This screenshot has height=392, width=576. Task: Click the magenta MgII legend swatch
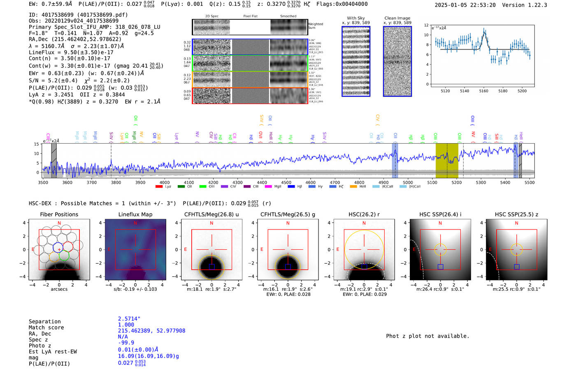(268, 187)
